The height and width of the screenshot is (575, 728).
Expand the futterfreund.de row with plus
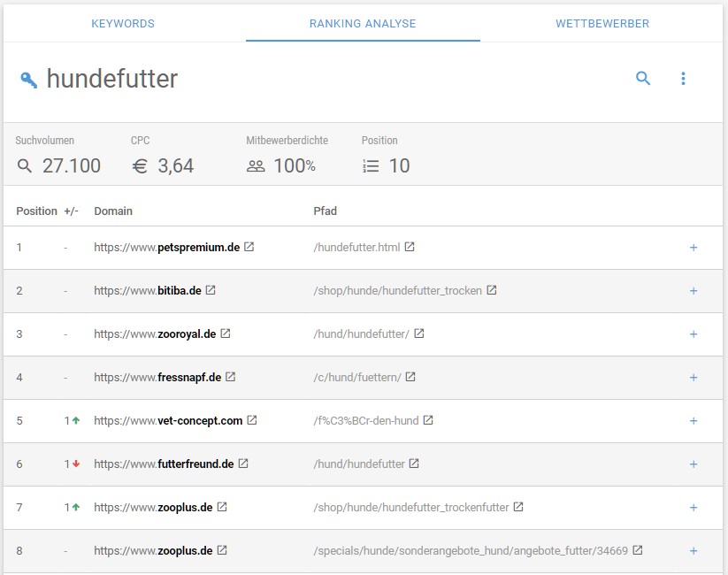(694, 464)
